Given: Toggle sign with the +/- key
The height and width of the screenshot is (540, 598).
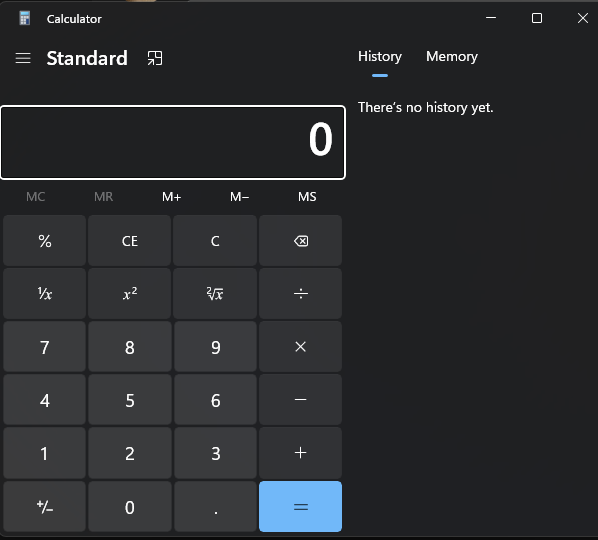Looking at the screenshot, I should [x=45, y=506].
